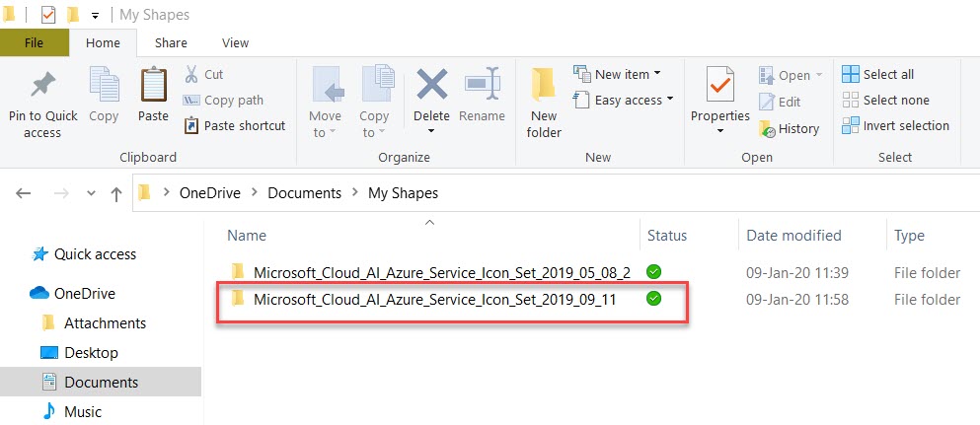The width and height of the screenshot is (980, 425).
Task: Click the Delete red X icon
Action: pyautogui.click(x=431, y=87)
